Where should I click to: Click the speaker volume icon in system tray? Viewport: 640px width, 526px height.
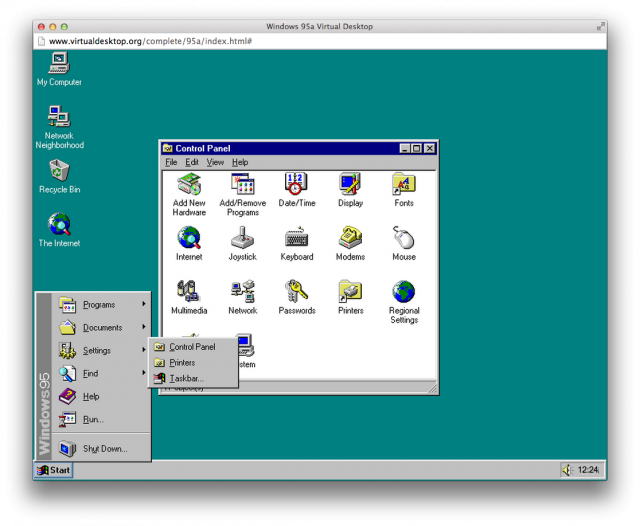pyautogui.click(x=567, y=470)
